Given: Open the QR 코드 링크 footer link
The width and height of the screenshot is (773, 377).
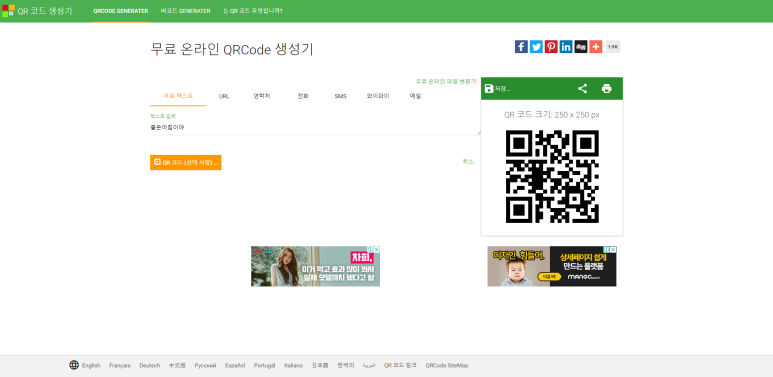Looking at the screenshot, I should [x=400, y=366].
